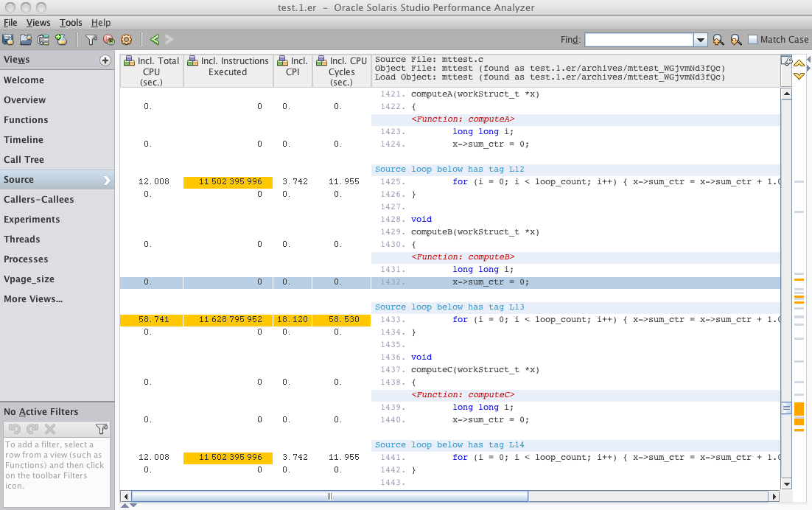
Task: Click the vertical scrollbar up arrow
Action: pos(786,94)
